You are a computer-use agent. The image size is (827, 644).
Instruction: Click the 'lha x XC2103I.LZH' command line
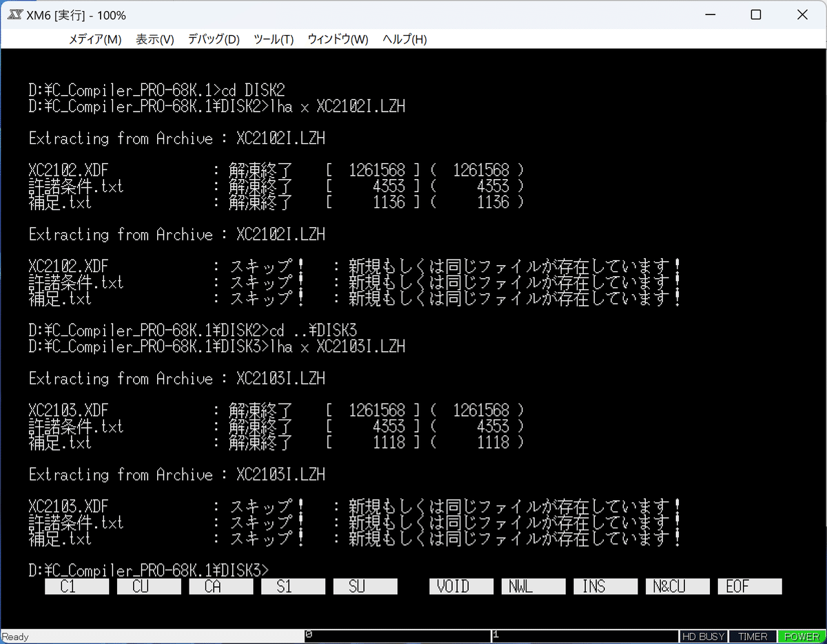(x=217, y=346)
